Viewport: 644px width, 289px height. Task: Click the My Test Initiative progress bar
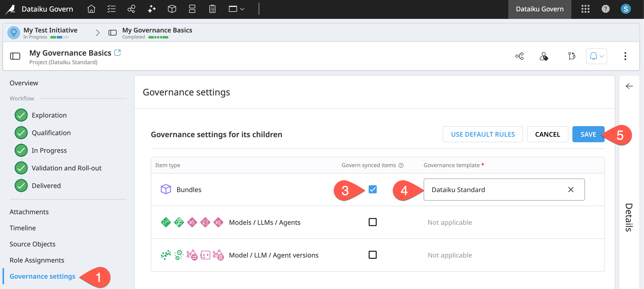(60, 37)
